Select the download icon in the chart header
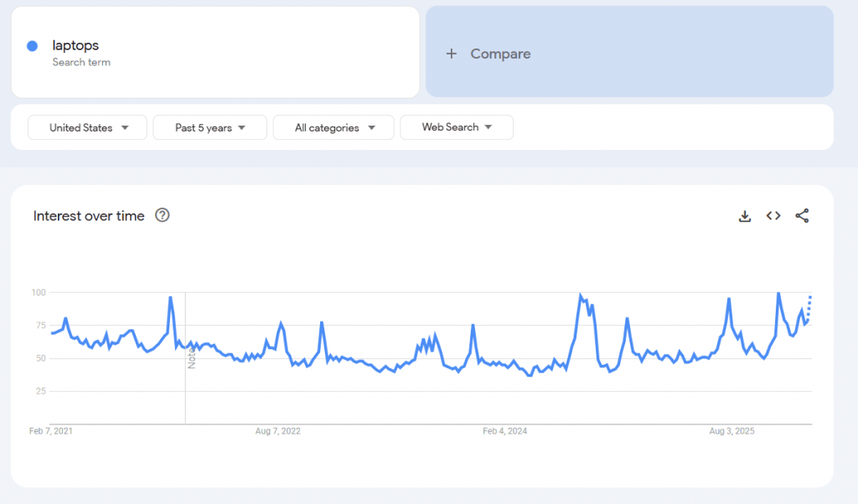 pyautogui.click(x=745, y=215)
